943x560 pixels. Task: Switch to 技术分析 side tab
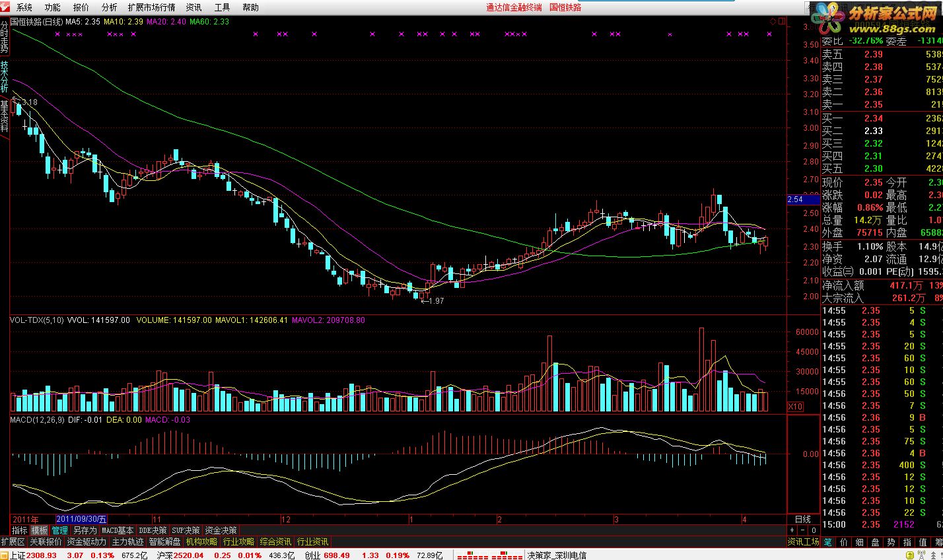click(5, 77)
